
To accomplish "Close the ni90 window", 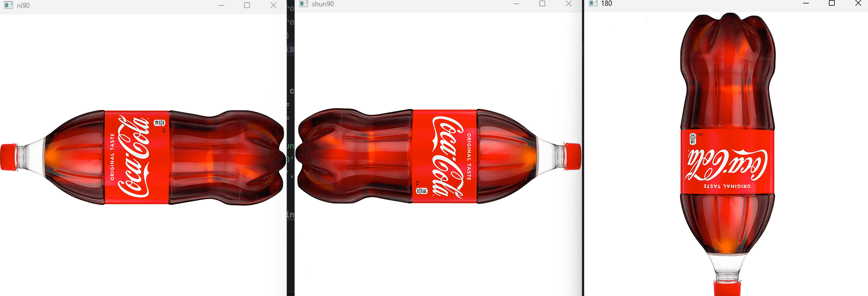I will tap(273, 5).
